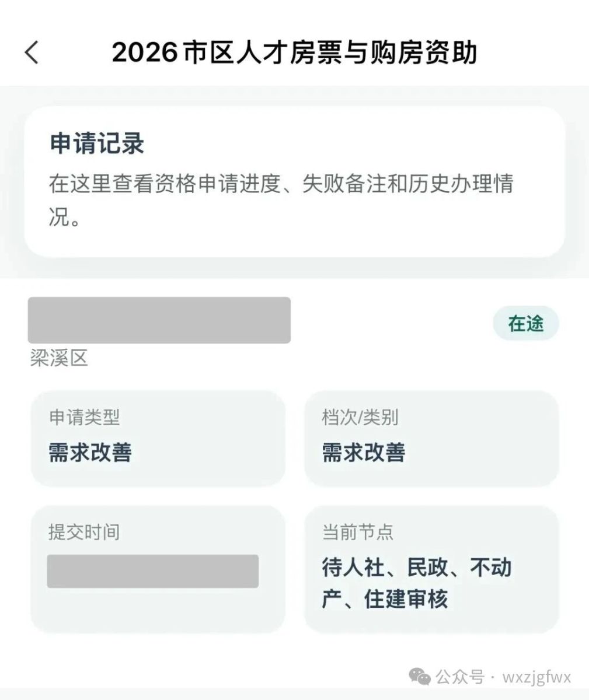589x700 pixels.
Task: Select the 申请记录 heading
Action: pyautogui.click(x=97, y=143)
